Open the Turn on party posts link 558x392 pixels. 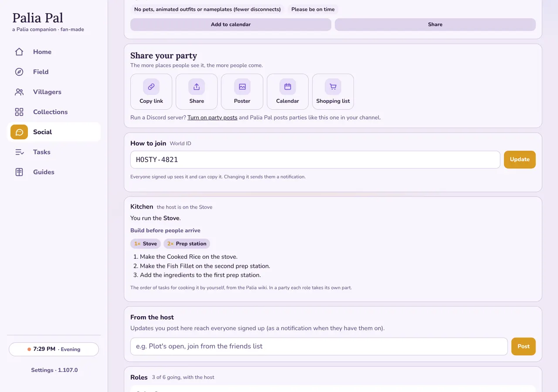(x=212, y=117)
